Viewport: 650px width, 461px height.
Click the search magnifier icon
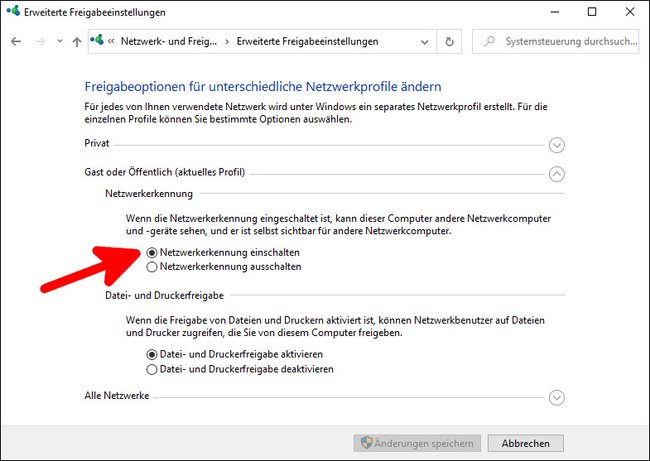(490, 41)
